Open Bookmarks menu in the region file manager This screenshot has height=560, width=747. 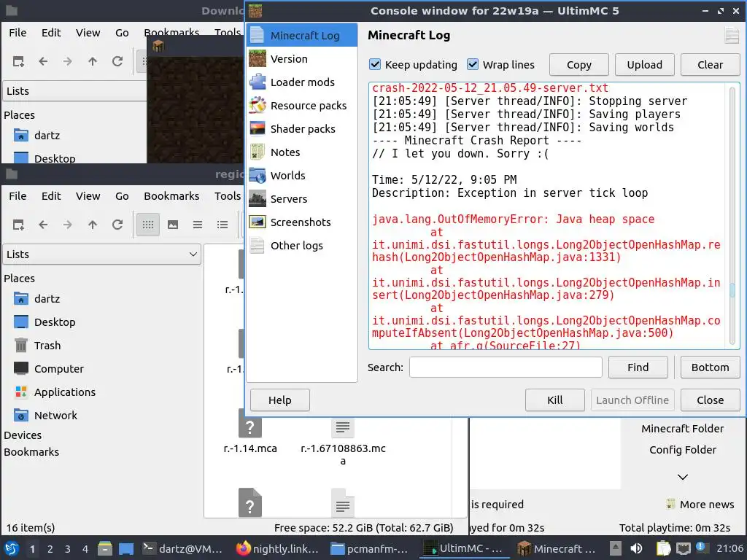click(171, 195)
